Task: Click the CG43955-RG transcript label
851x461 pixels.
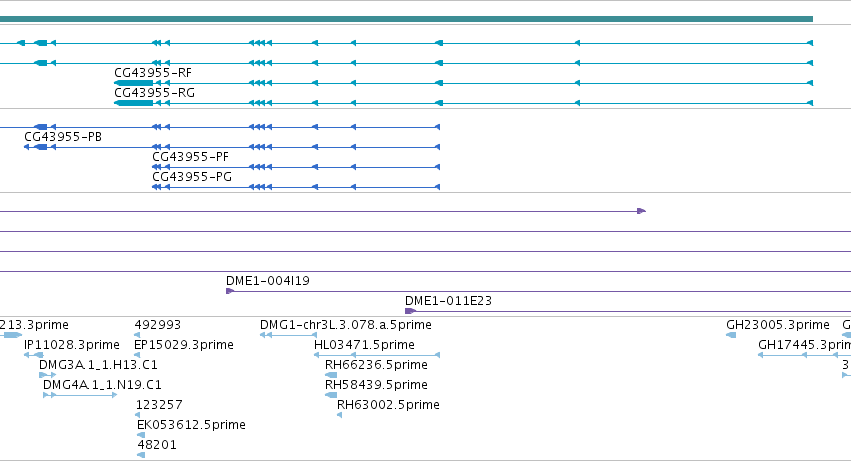Action: [154, 93]
